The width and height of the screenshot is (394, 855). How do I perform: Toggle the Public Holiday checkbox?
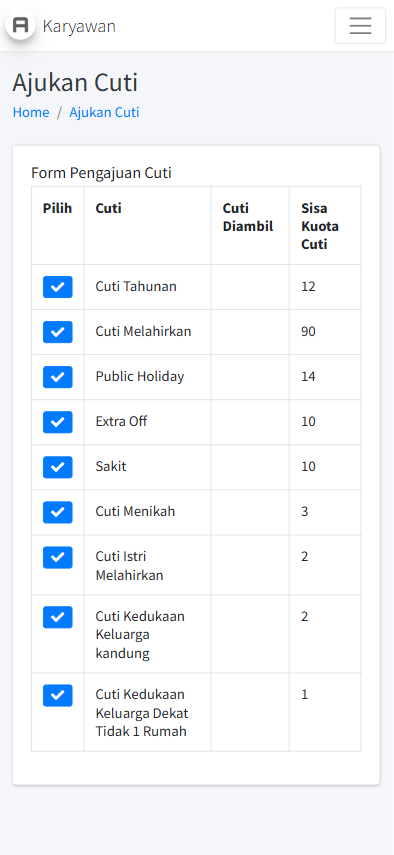coord(58,377)
